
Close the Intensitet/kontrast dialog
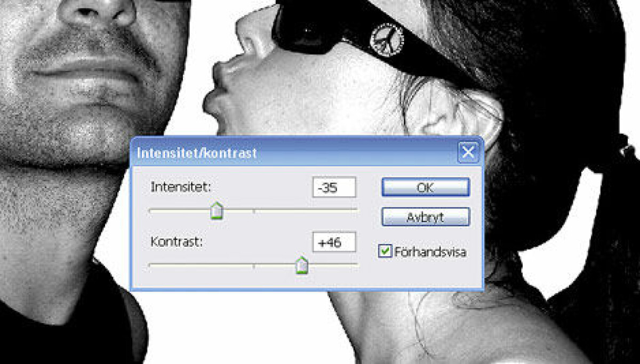click(468, 153)
